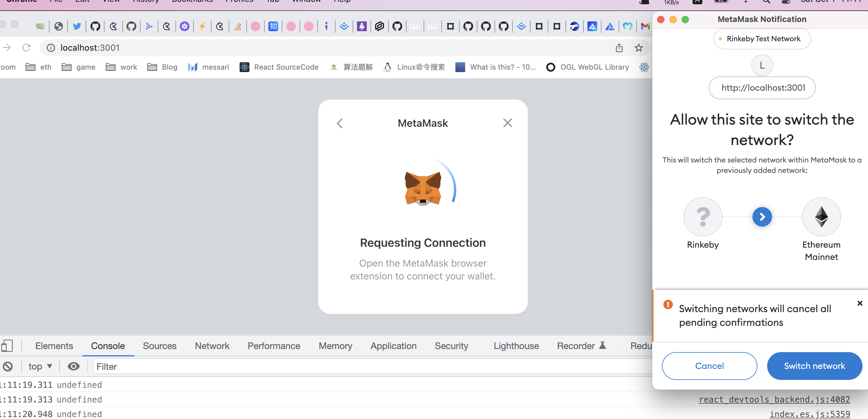Click Cancel in MetaMask notification
Screen dimensions: 868x419
[x=709, y=366]
